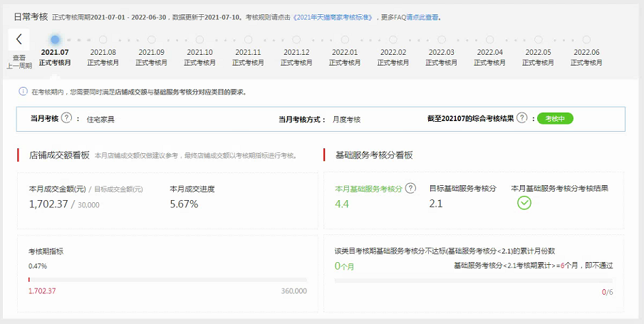Viewport: 644px width, 324px height.
Task: Open the FAQ 请点此查看 link
Action: pos(422,17)
